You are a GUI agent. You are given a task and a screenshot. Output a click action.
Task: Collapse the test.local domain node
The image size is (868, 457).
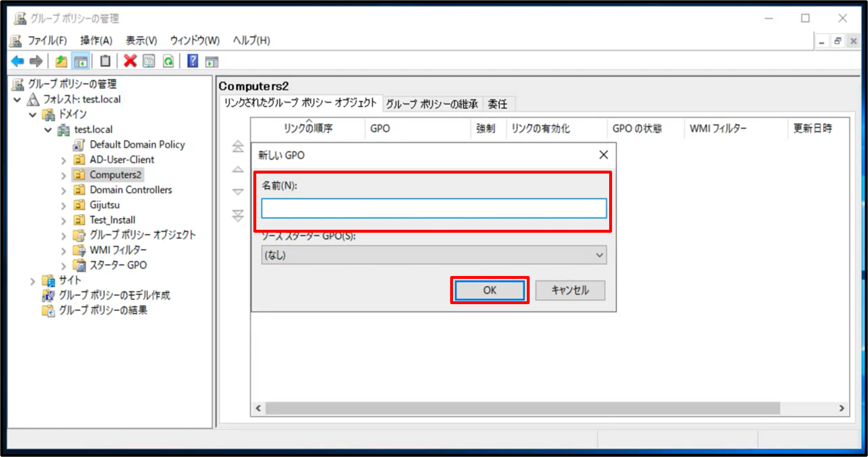tap(48, 130)
